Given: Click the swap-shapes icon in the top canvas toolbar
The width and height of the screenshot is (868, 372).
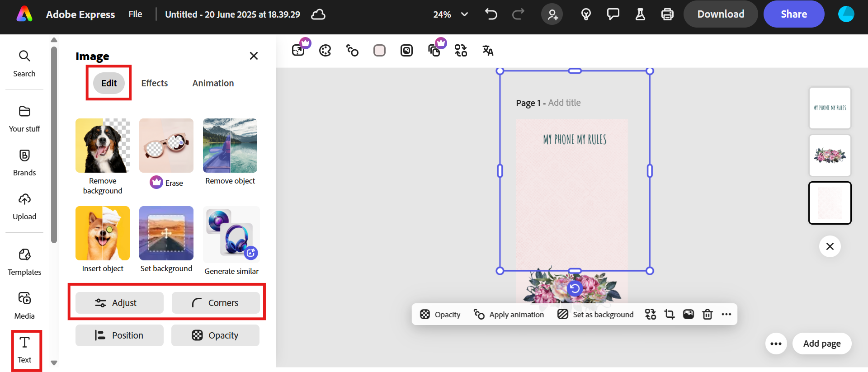Looking at the screenshot, I should (x=461, y=50).
